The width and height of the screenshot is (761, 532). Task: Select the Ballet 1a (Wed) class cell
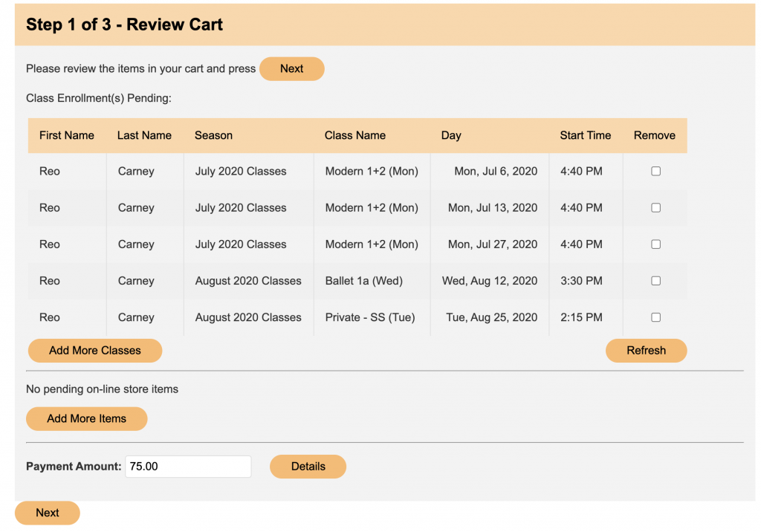pos(364,281)
